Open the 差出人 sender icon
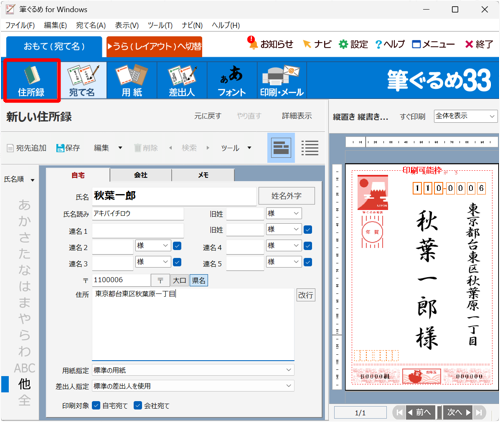 (x=182, y=80)
